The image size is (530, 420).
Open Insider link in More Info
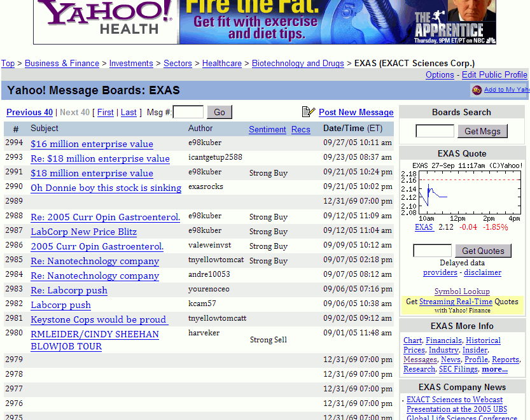(x=475, y=350)
